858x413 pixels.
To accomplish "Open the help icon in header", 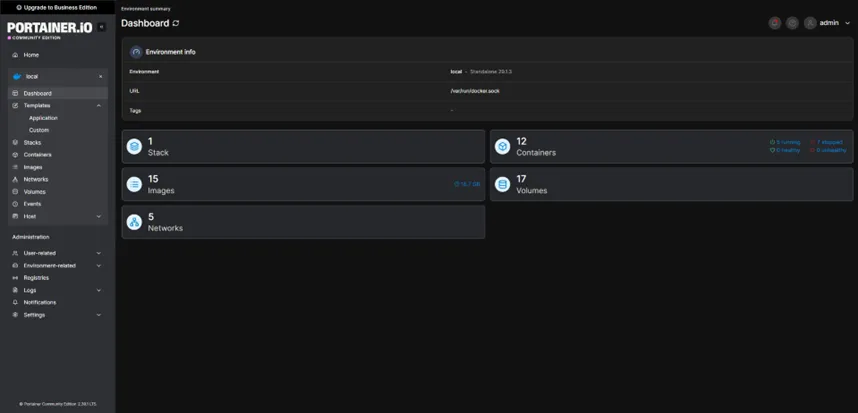I will 792,23.
